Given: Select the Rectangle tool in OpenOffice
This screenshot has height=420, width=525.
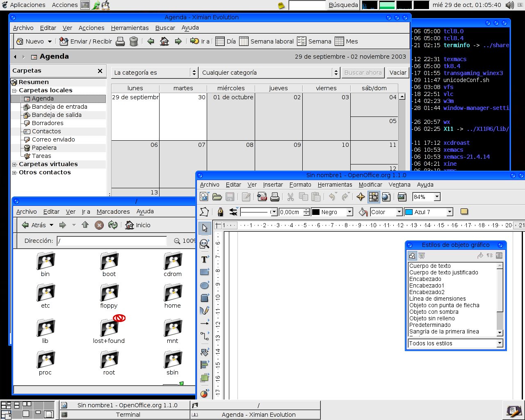Looking at the screenshot, I should point(204,272).
